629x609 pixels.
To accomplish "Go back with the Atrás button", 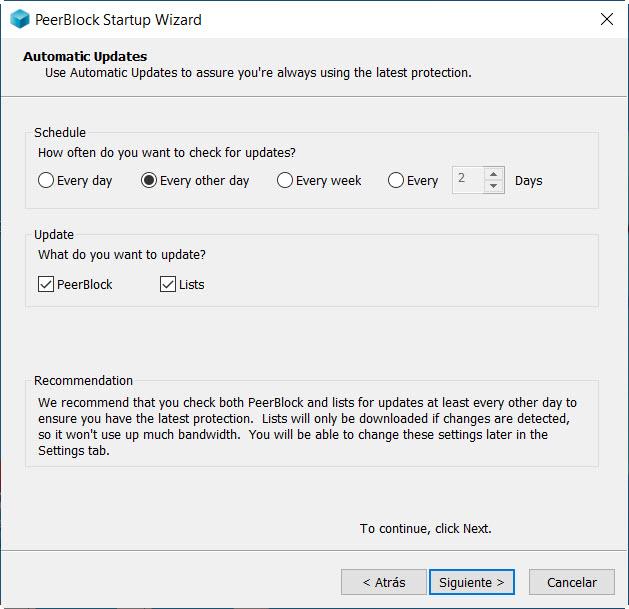I will [383, 582].
